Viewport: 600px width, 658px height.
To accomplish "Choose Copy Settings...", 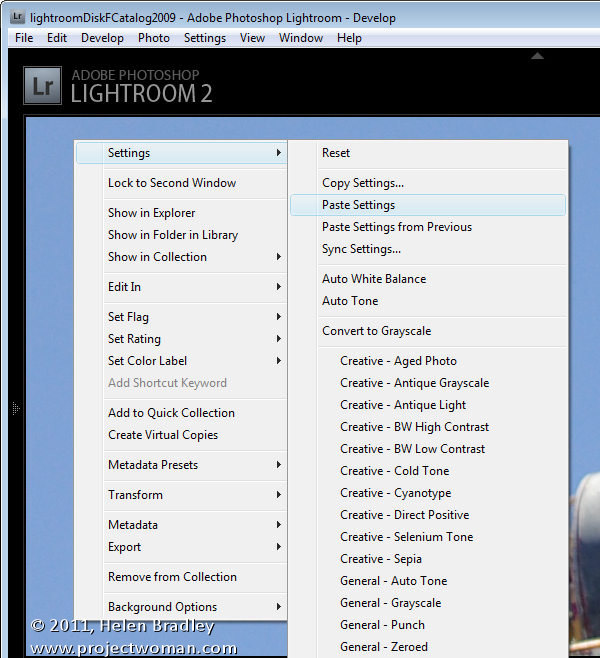I will (x=428, y=183).
